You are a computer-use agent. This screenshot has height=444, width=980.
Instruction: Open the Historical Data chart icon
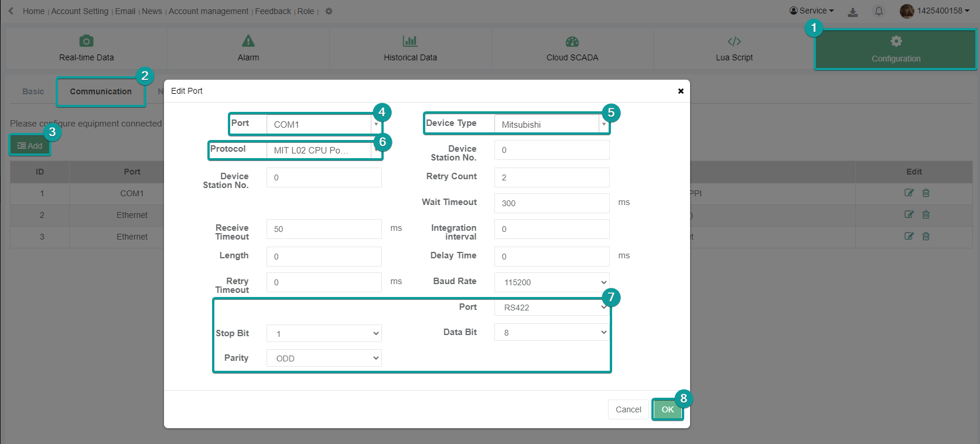pos(410,41)
